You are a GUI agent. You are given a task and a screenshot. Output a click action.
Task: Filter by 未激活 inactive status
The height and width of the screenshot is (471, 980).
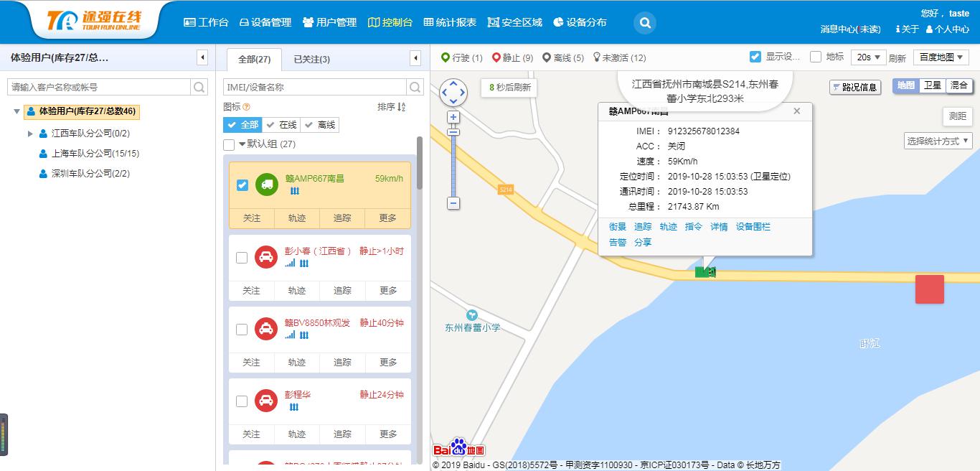619,57
